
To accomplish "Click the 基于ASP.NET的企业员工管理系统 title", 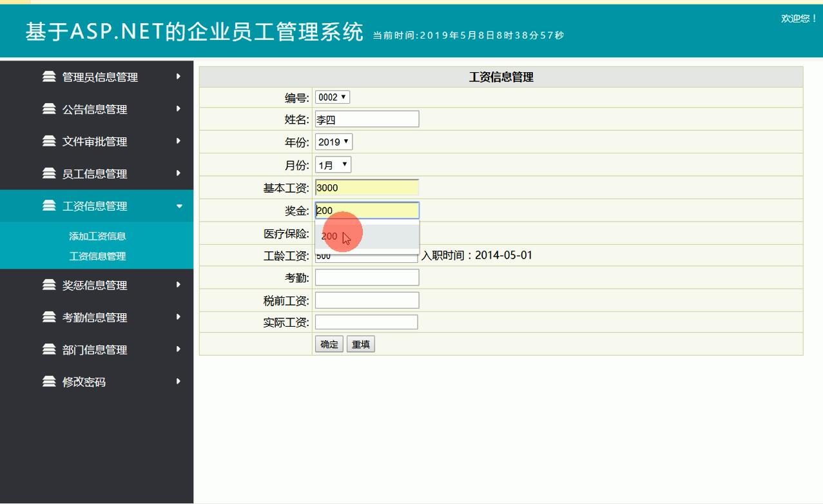I will click(195, 32).
